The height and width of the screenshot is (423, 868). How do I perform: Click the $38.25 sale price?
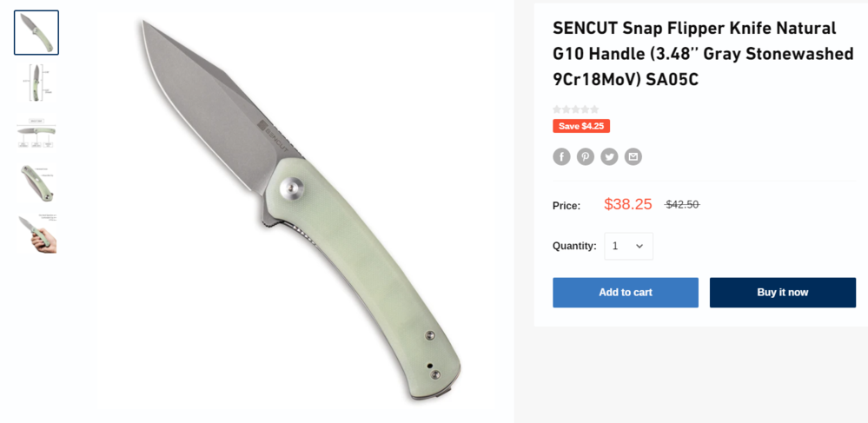[x=627, y=204]
